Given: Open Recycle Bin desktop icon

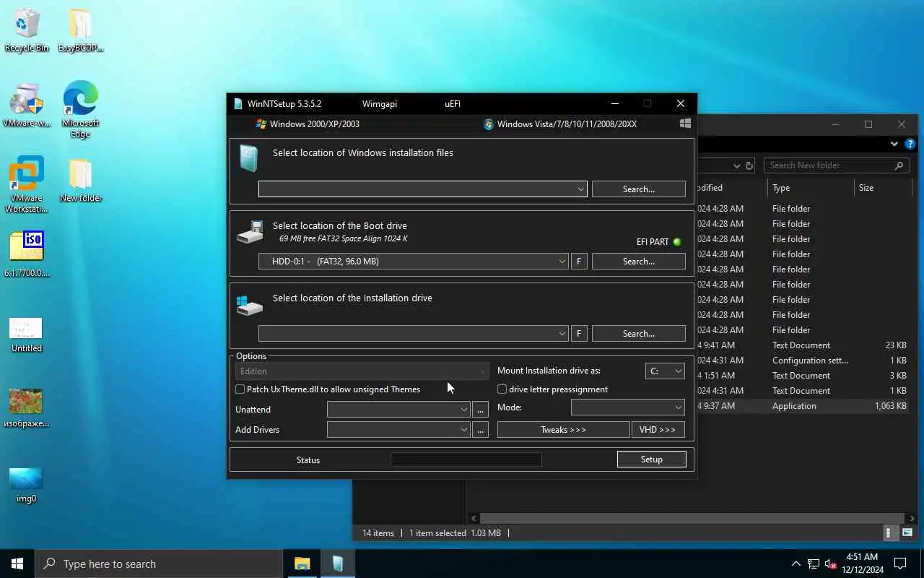Looking at the screenshot, I should click(27, 29).
